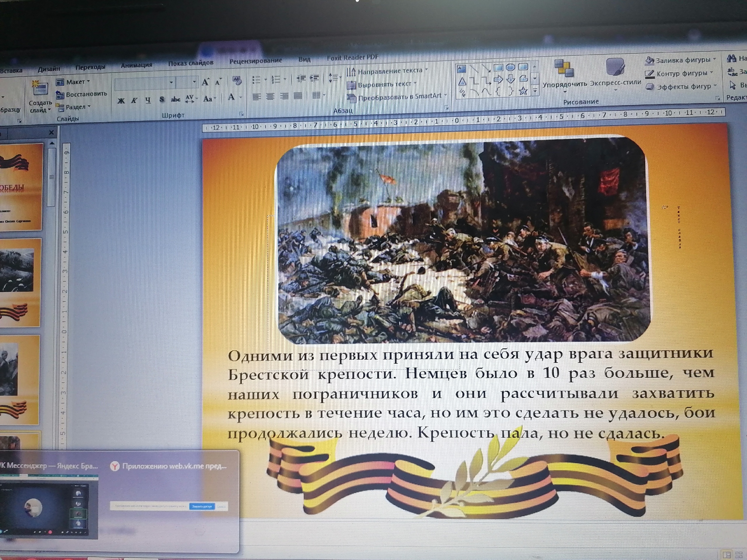Screen dimensions: 747x560
Task: Select the rounded rectangle shape
Action: pyautogui.click(x=523, y=67)
